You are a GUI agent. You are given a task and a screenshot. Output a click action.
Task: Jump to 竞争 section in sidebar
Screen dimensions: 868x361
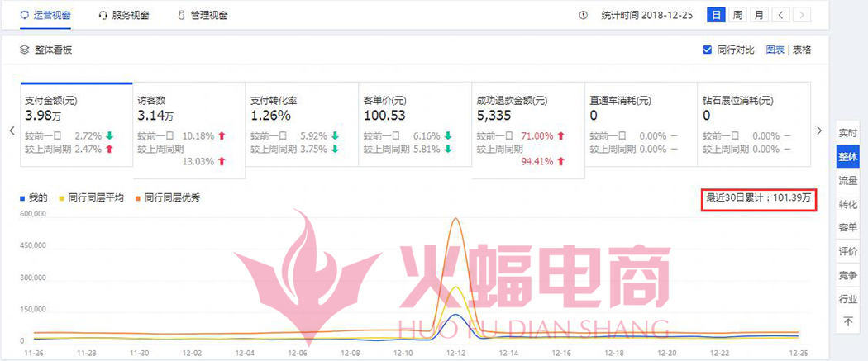pos(847,275)
